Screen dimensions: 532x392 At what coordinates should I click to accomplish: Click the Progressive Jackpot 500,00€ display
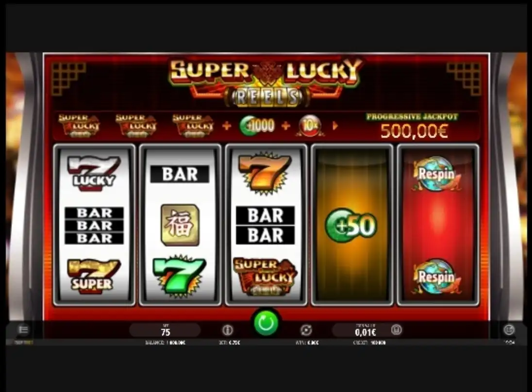tap(413, 127)
